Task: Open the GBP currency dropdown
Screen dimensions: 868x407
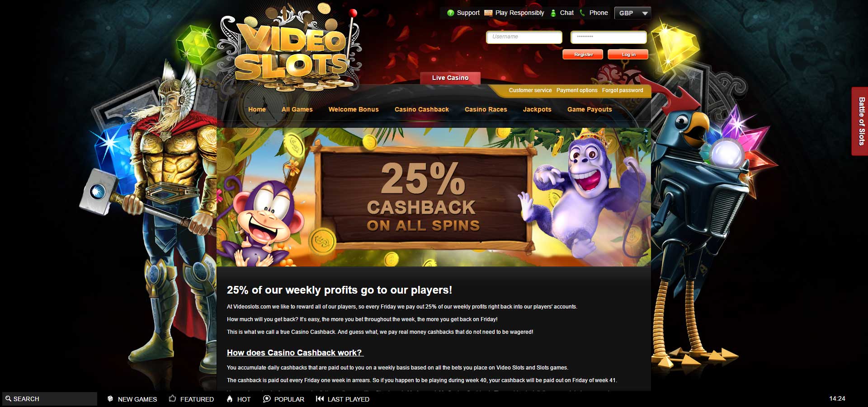Action: pos(632,13)
